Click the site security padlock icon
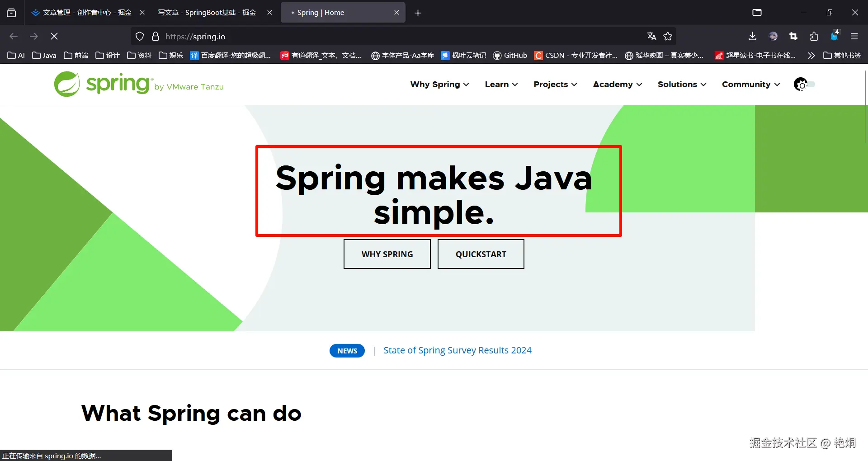 pyautogui.click(x=156, y=36)
